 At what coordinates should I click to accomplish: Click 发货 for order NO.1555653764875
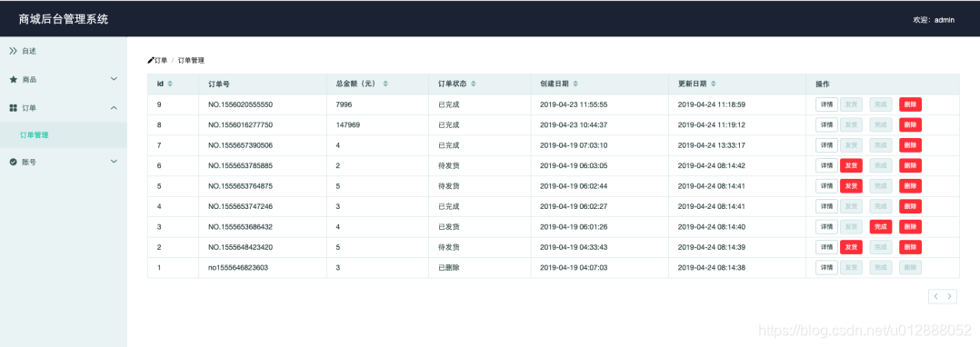[x=851, y=186]
